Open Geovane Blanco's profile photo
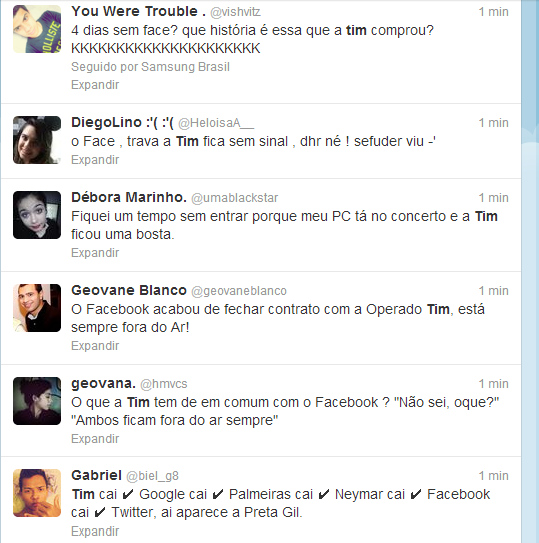This screenshot has width=539, height=543. tap(37, 308)
